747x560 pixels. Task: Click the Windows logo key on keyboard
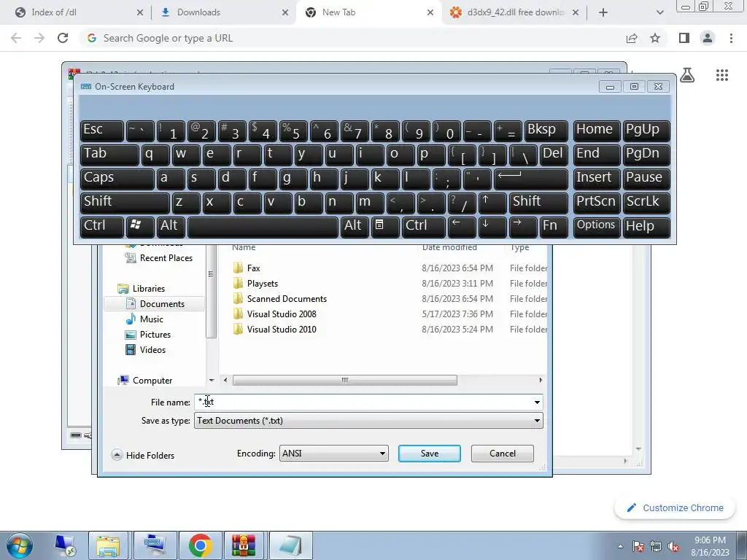tap(139, 226)
